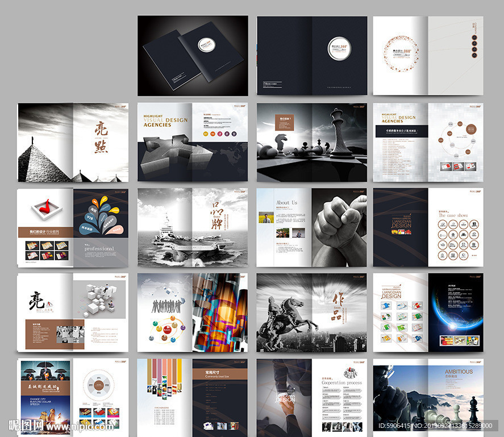This screenshot has height=437, width=504.
Task: Click the white circular logo badge on the navy spread
Action: 339,48
